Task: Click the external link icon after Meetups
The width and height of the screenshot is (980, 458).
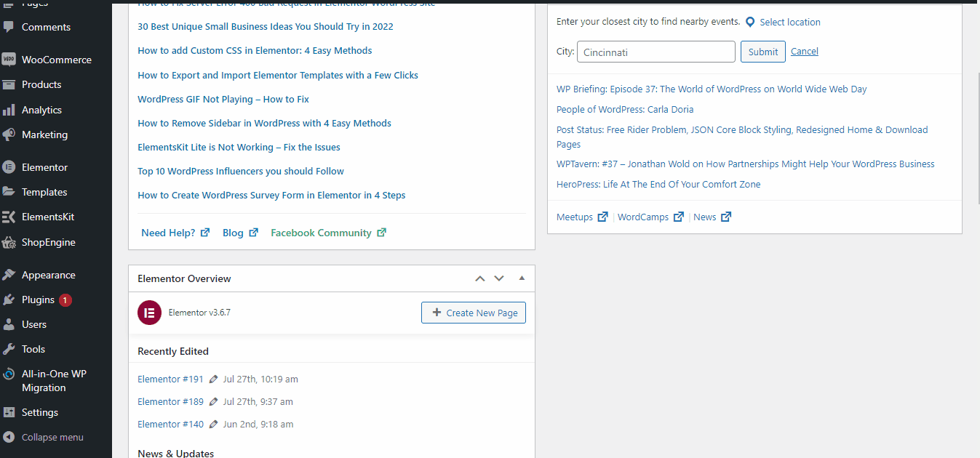Action: (x=602, y=217)
